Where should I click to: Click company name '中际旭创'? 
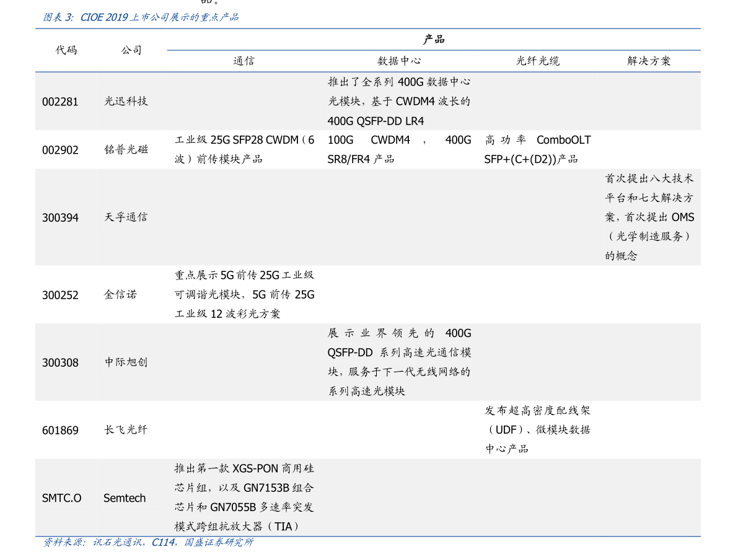[x=126, y=362]
